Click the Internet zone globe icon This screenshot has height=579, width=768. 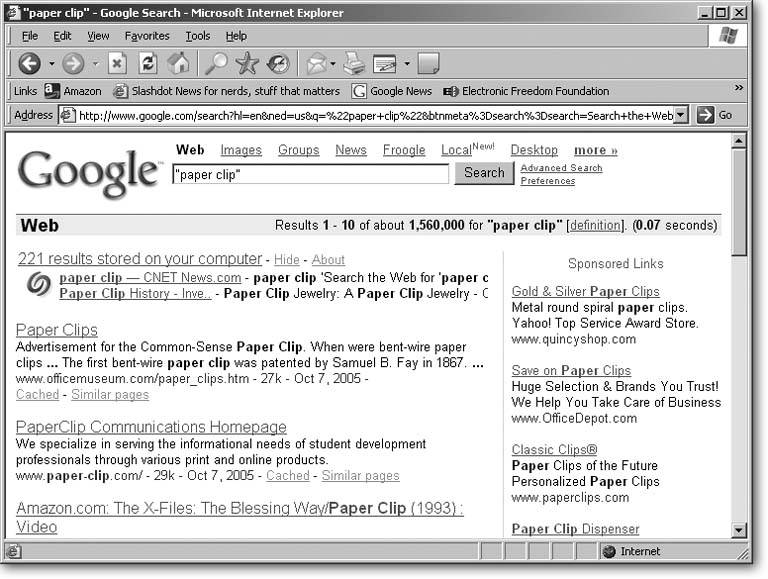pyautogui.click(x=609, y=552)
